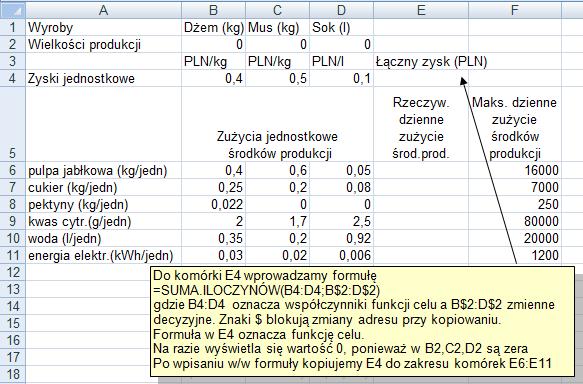This screenshot has height=384, width=583.
Task: Click 'Maks. dzienne zużycie' header cell
Action: (515, 124)
